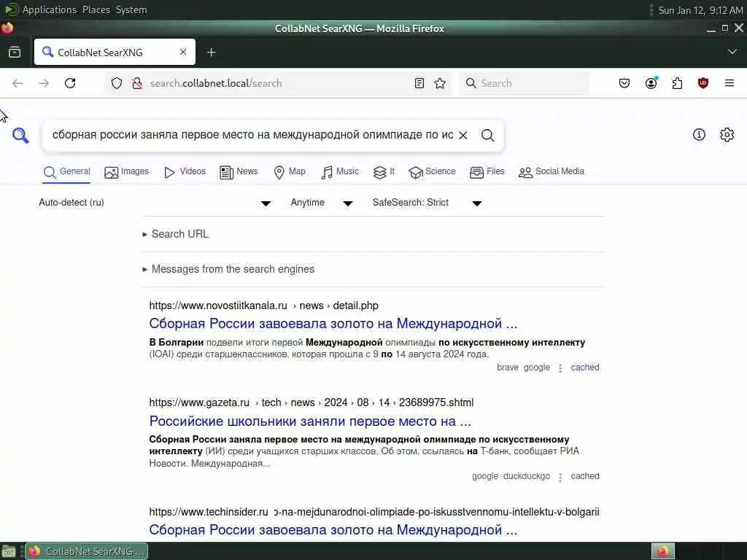Switch to the Science category
The width and height of the screenshot is (747, 560).
pyautogui.click(x=432, y=172)
